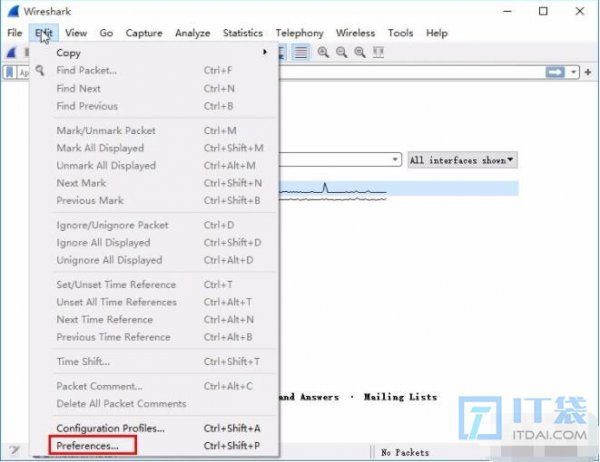Minimize the Wireshark window
600x462 pixels.
[507, 11]
